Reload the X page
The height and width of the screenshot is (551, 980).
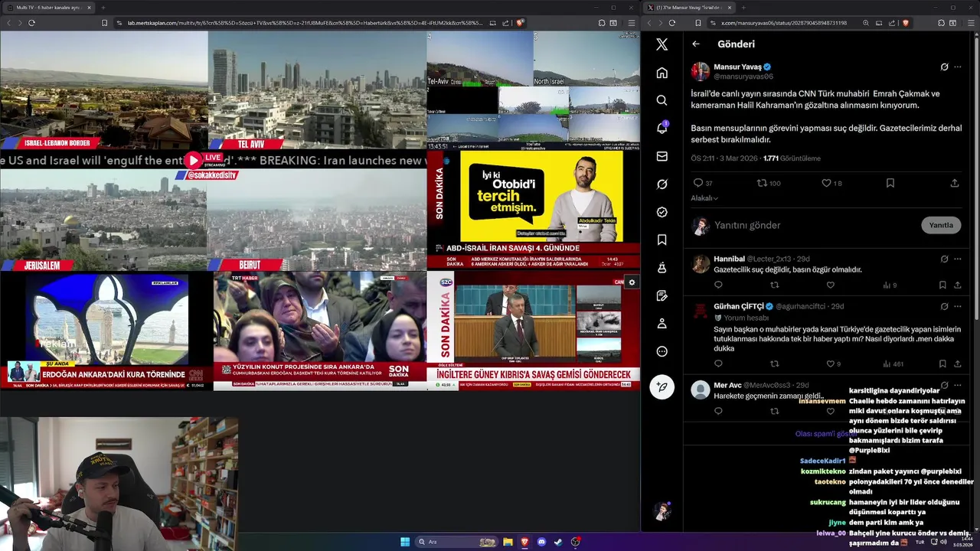pyautogui.click(x=672, y=23)
